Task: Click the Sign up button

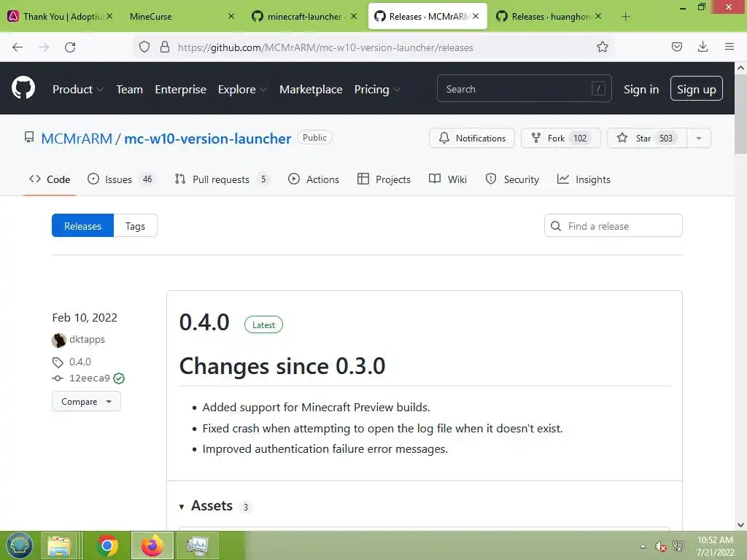Action: point(697,89)
